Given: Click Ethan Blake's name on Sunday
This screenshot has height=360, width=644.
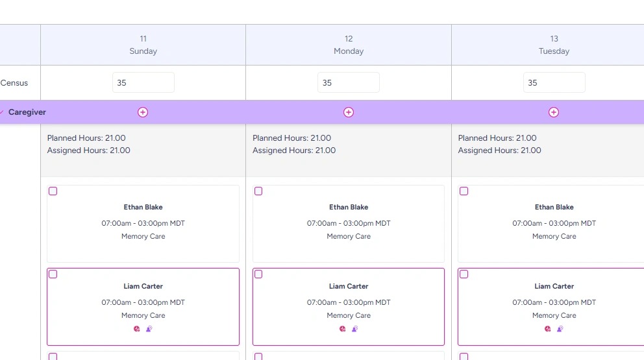Looking at the screenshot, I should [143, 208].
